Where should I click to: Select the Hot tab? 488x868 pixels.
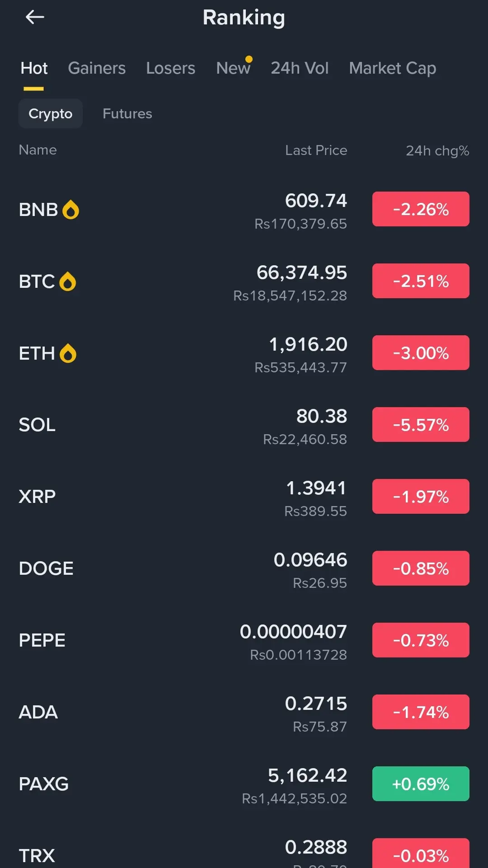pos(34,68)
